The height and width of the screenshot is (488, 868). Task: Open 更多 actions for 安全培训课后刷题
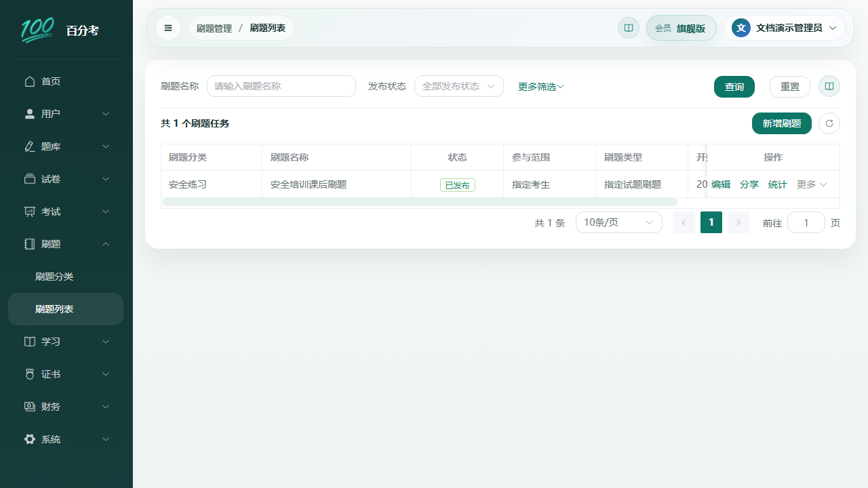[812, 184]
